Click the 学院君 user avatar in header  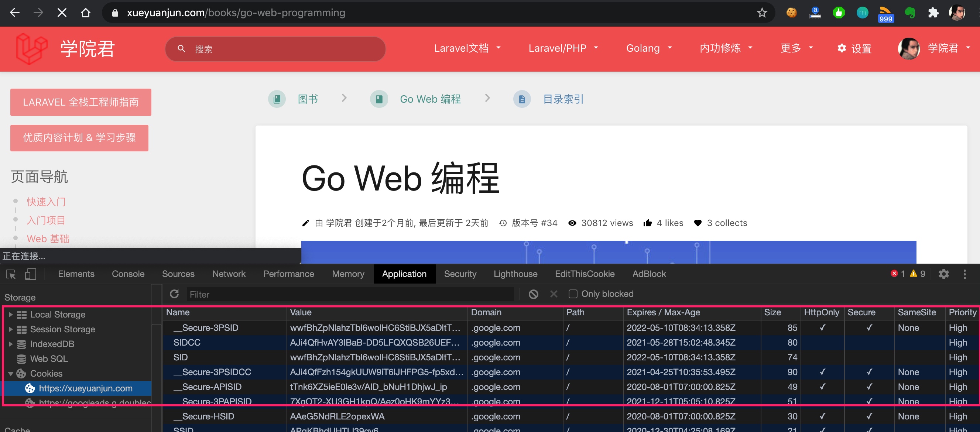909,48
